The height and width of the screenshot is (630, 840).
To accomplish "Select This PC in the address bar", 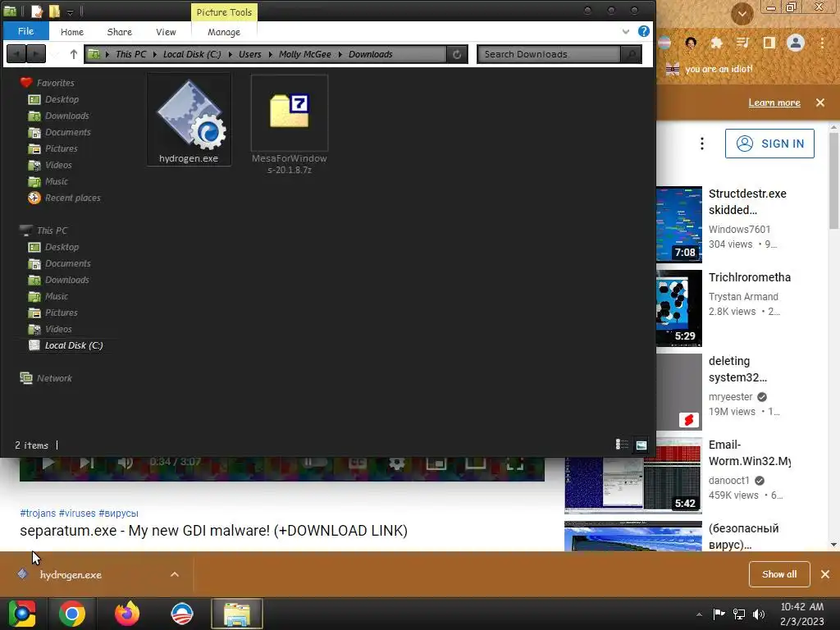I will click(x=130, y=54).
